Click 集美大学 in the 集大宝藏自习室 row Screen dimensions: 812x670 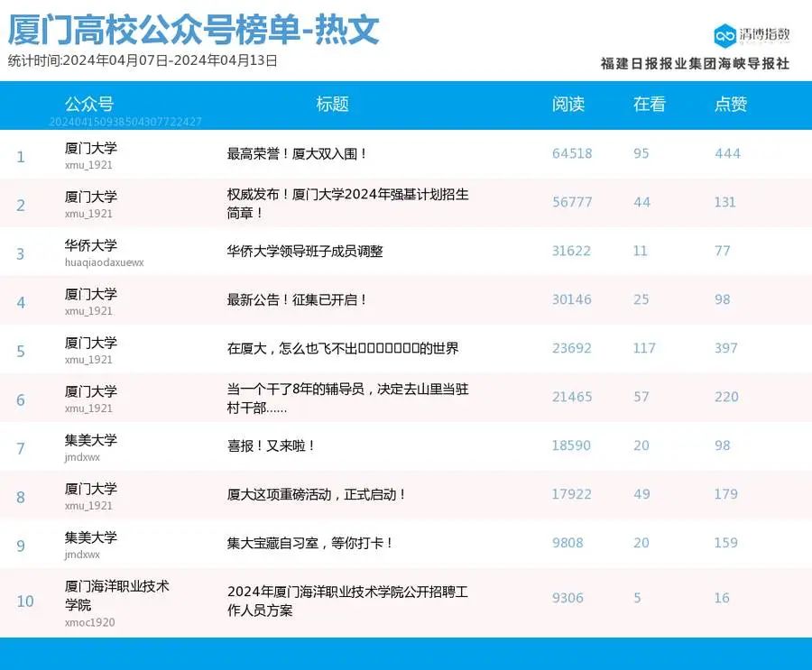90,537
